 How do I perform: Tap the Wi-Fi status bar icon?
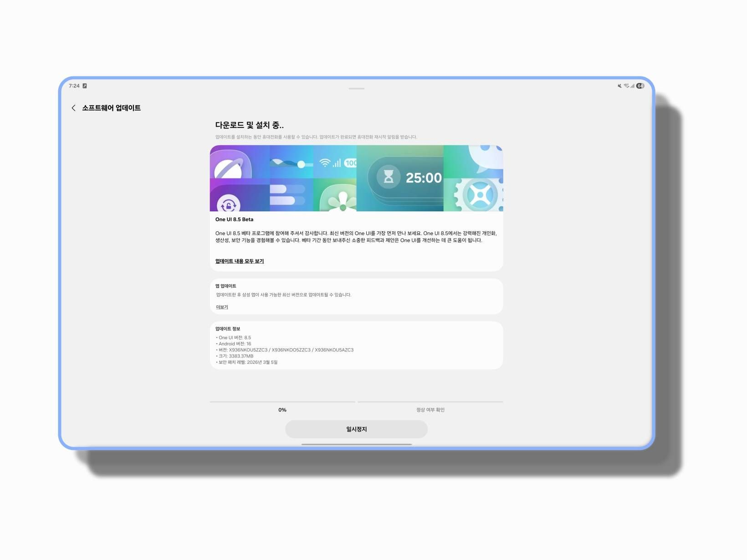pyautogui.click(x=626, y=86)
